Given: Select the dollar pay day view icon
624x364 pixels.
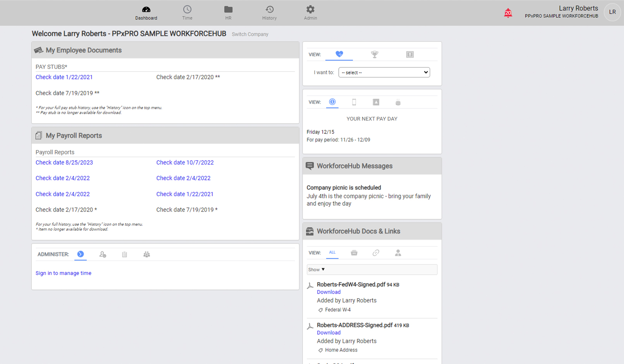Looking at the screenshot, I should [x=332, y=102].
